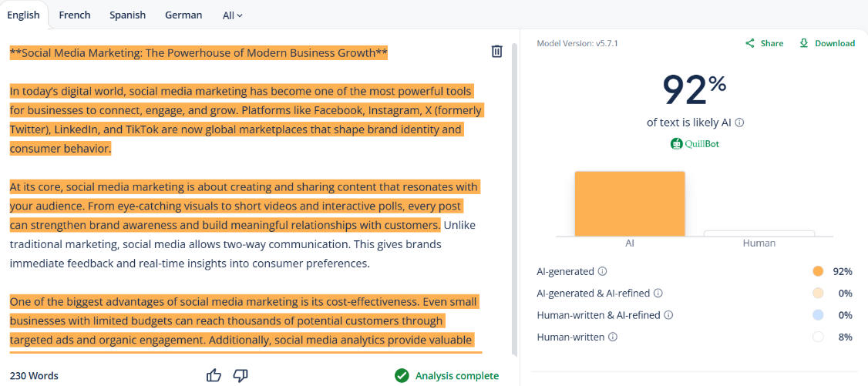Image resolution: width=868 pixels, height=386 pixels.
Task: Switch to the French language tab
Action: click(75, 15)
